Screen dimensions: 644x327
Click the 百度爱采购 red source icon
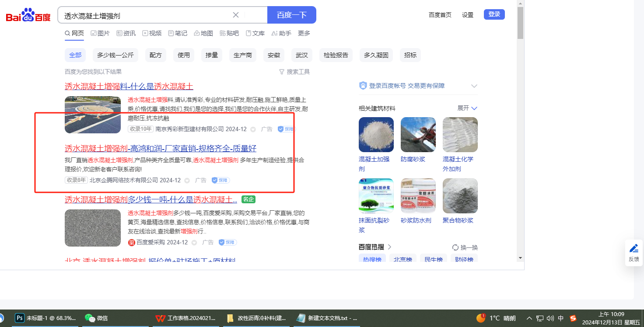[x=131, y=243]
